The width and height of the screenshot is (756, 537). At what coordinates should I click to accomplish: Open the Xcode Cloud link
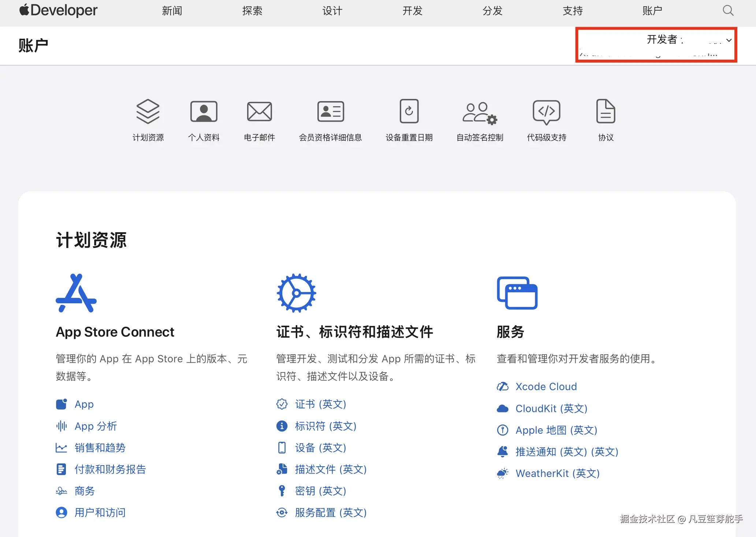coord(546,386)
